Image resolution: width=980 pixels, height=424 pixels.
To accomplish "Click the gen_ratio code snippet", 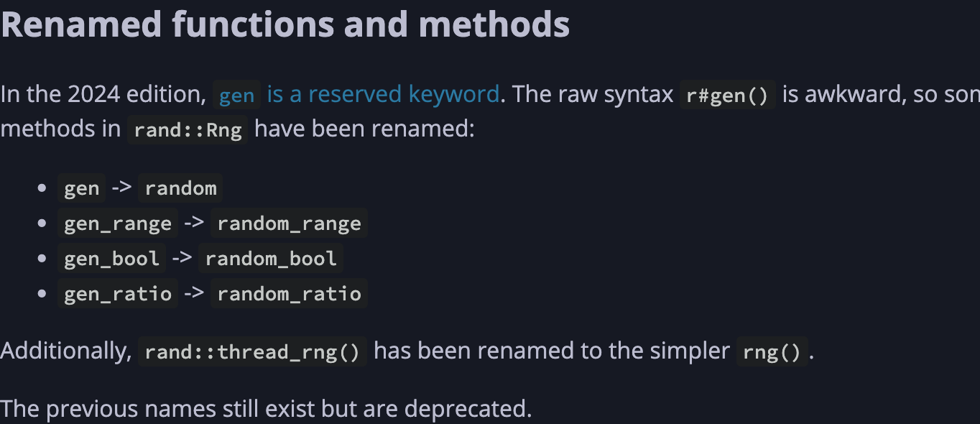I will (117, 294).
